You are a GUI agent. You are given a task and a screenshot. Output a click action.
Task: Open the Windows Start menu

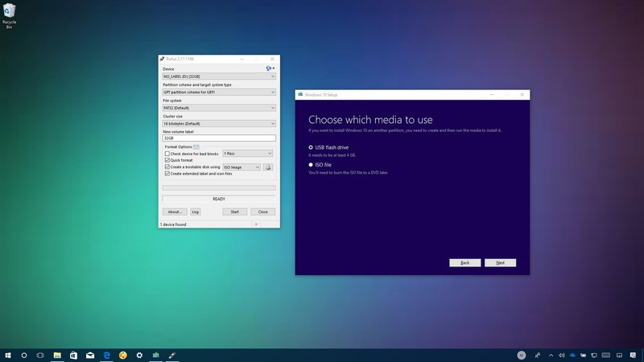[8, 355]
